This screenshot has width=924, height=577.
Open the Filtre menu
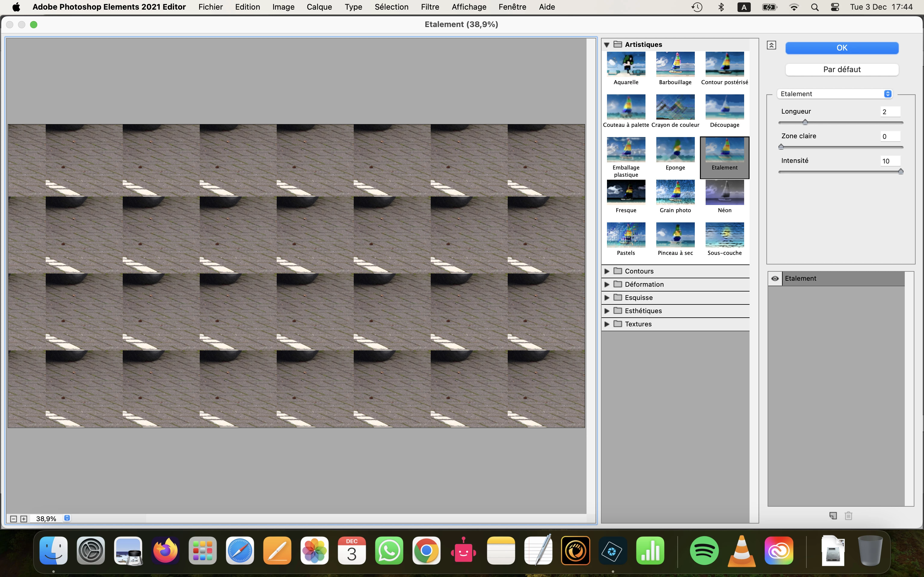[x=430, y=7]
